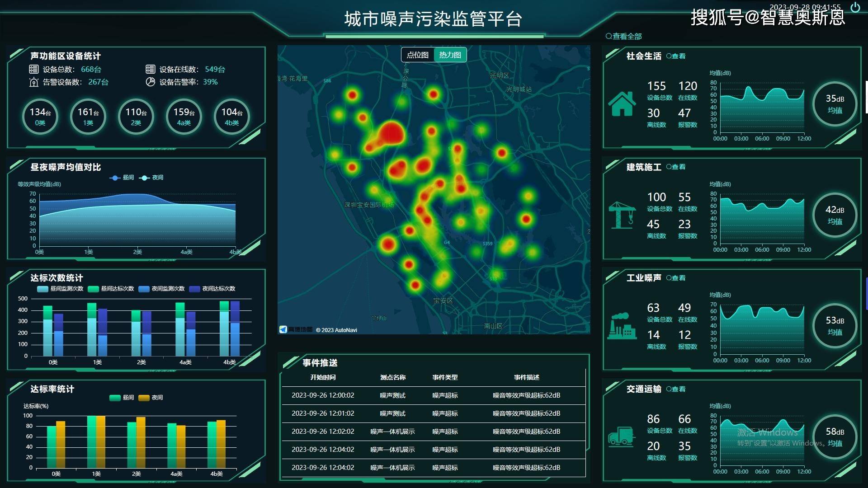Click the 事件描述 column header

pos(527,377)
